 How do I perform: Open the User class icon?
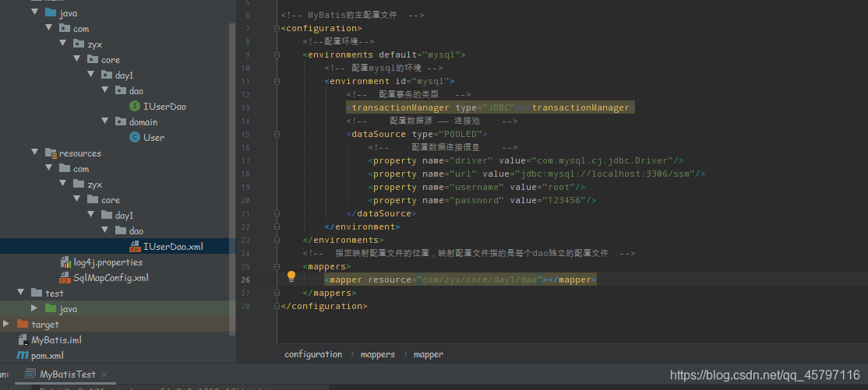pyautogui.click(x=134, y=137)
